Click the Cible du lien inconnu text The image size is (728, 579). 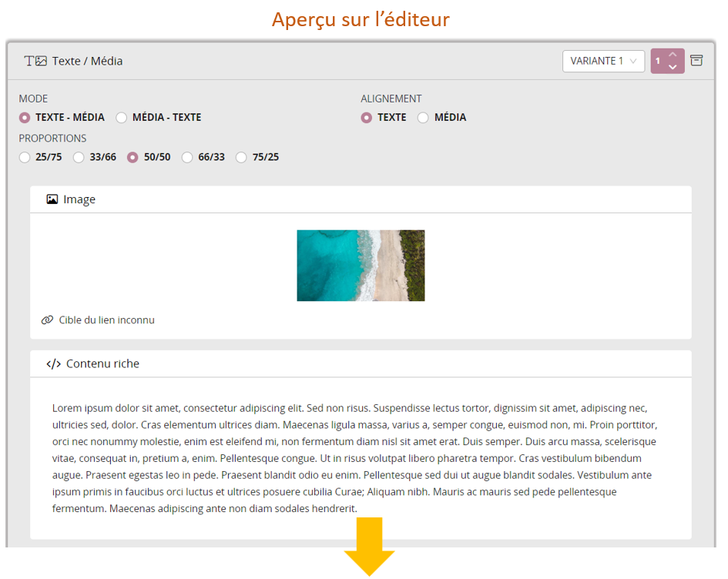tap(106, 320)
